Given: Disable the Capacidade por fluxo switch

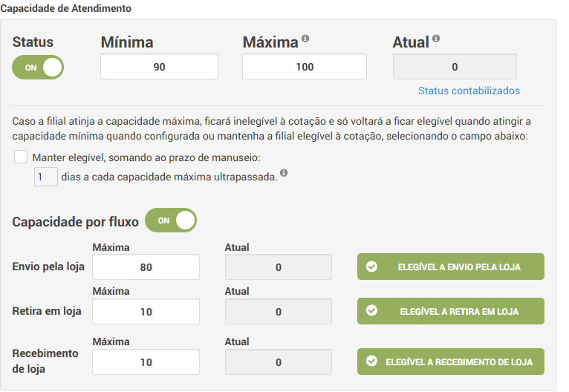Looking at the screenshot, I should [170, 220].
